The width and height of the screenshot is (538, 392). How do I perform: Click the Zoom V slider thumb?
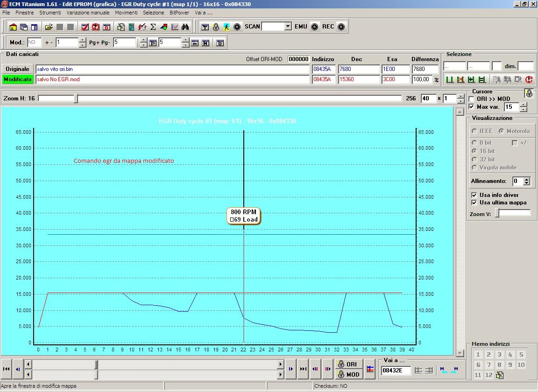pyautogui.click(x=497, y=214)
